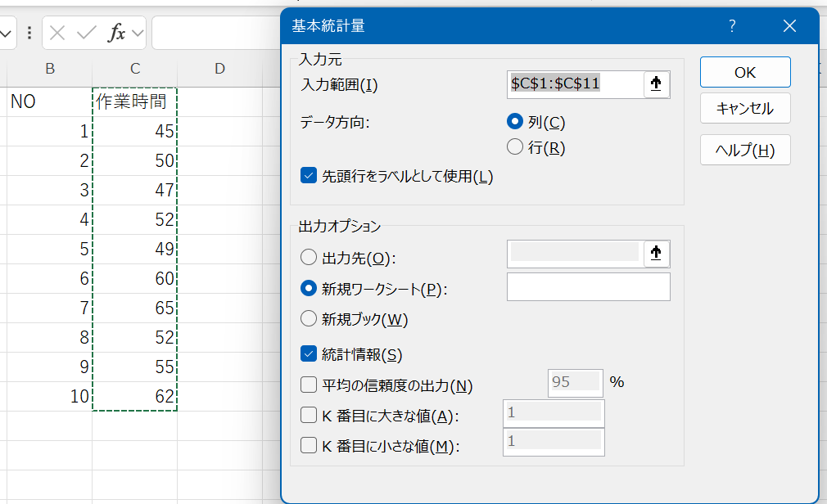This screenshot has height=504, width=827.
Task: Click the 新規ワークシート name input field
Action: (588, 287)
